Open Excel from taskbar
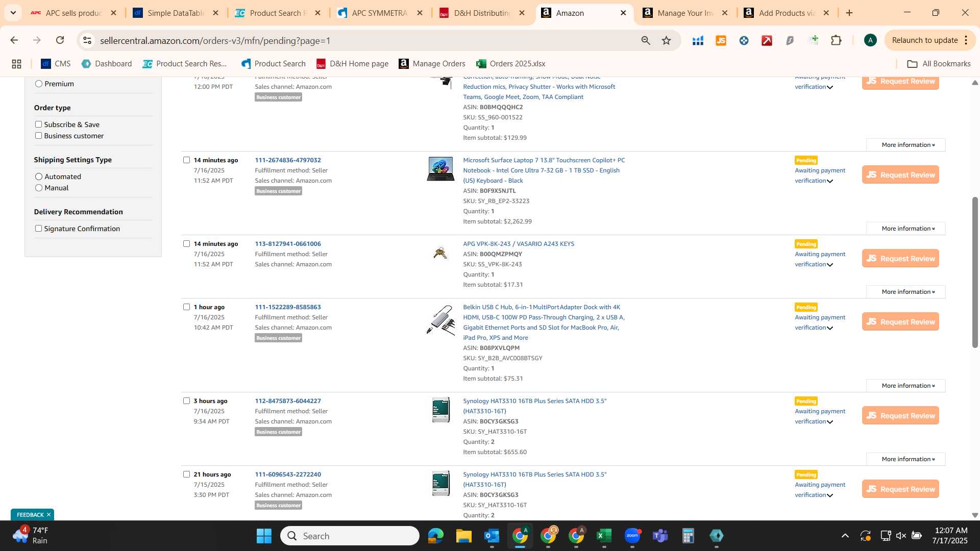 pos(604,536)
